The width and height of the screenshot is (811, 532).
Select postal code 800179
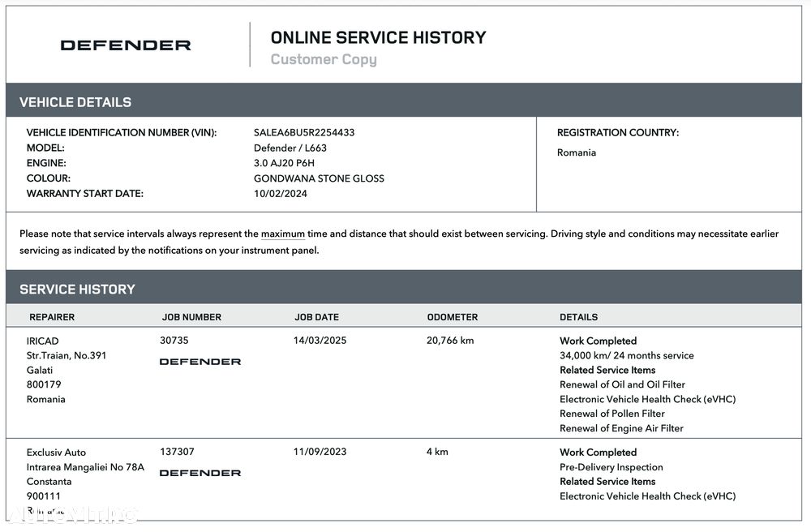(x=44, y=384)
